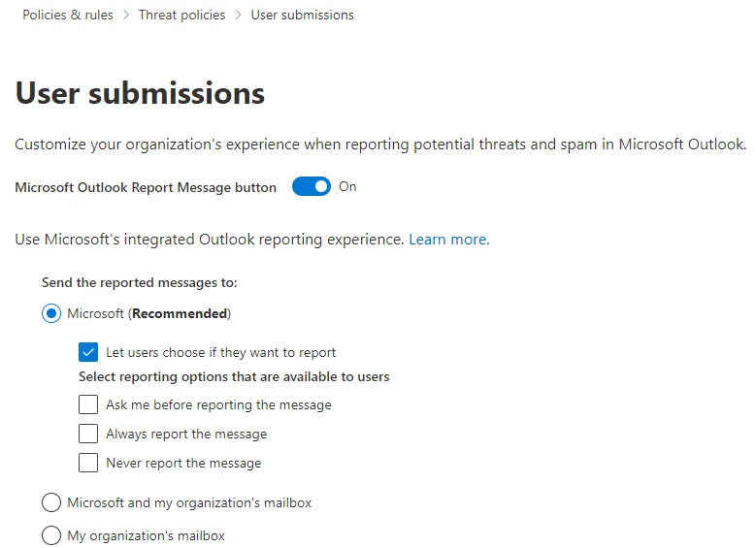Click 'Customize your organization's experience' description

coord(380,145)
